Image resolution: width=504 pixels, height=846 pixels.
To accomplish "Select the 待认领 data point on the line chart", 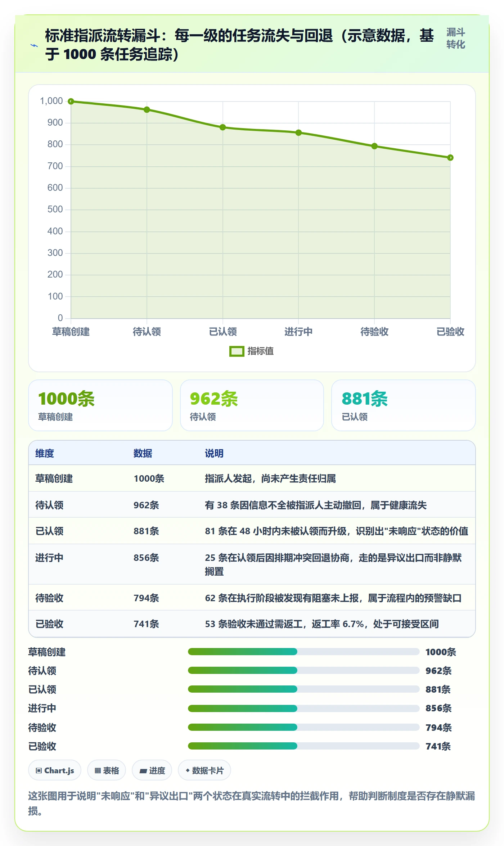I will point(147,110).
